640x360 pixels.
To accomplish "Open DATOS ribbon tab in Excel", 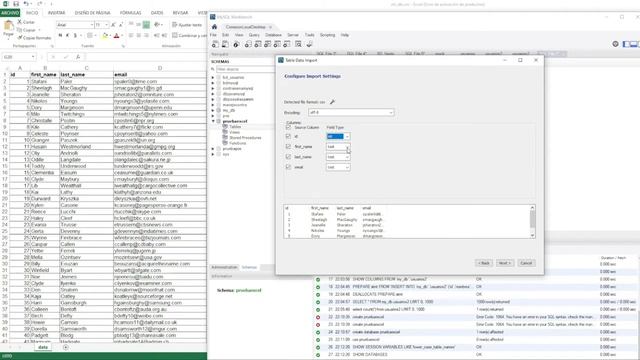I will (x=157, y=13).
